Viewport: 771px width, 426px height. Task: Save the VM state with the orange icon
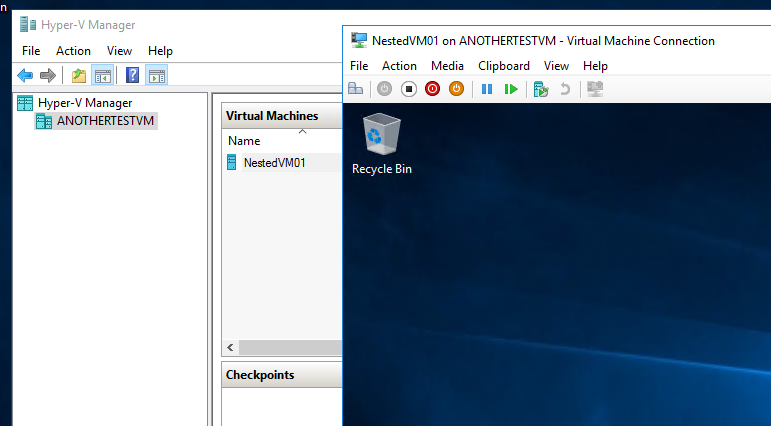click(x=456, y=89)
